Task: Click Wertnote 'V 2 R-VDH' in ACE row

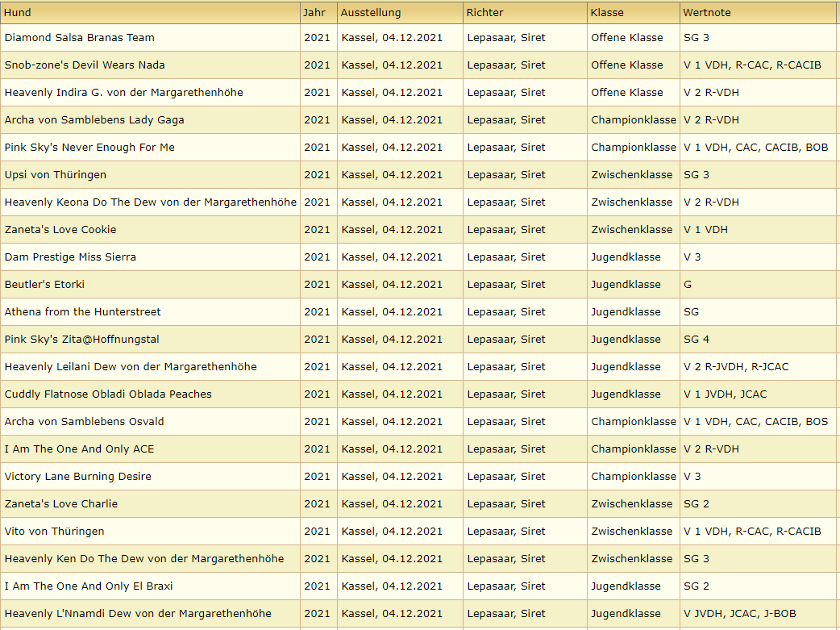Action: tap(712, 449)
